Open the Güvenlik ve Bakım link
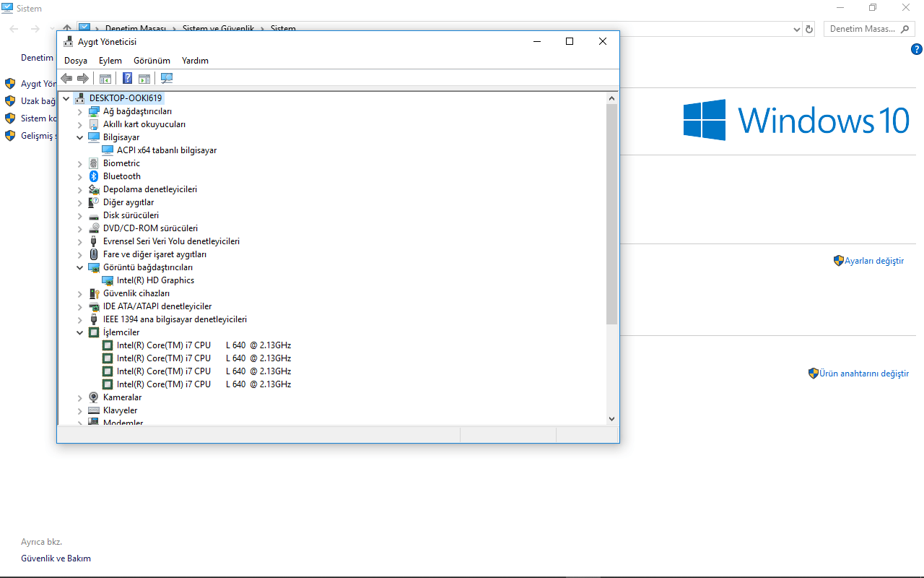Screen dimensions: 924x578 (56, 558)
